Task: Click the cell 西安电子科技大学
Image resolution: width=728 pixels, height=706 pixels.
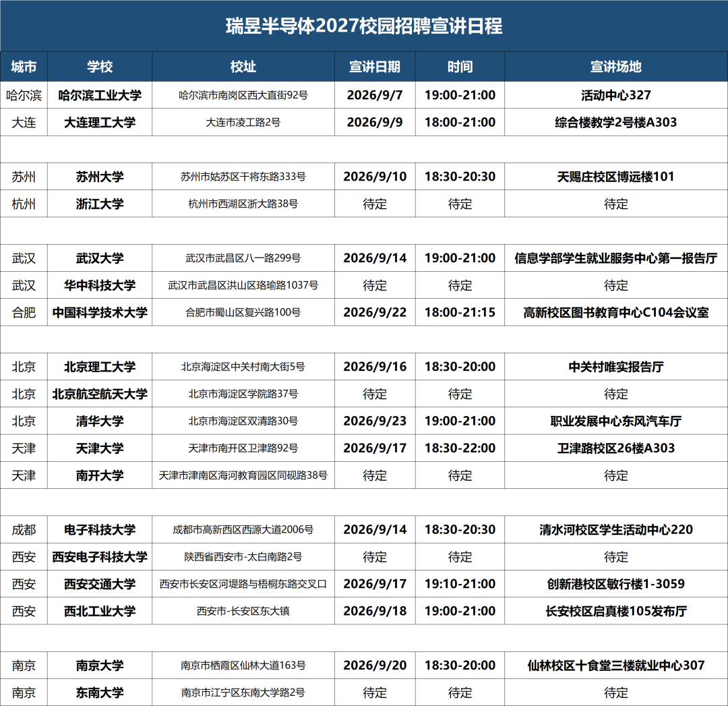Action: (x=100, y=558)
